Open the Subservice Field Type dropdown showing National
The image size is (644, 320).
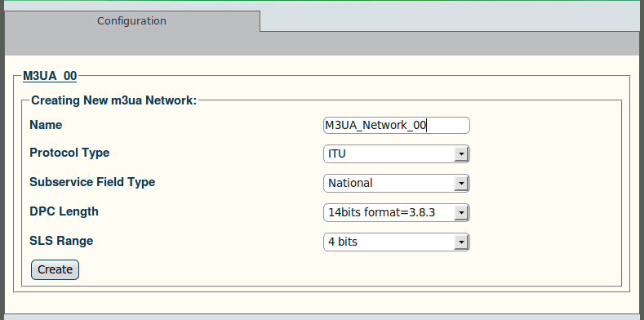click(x=397, y=183)
